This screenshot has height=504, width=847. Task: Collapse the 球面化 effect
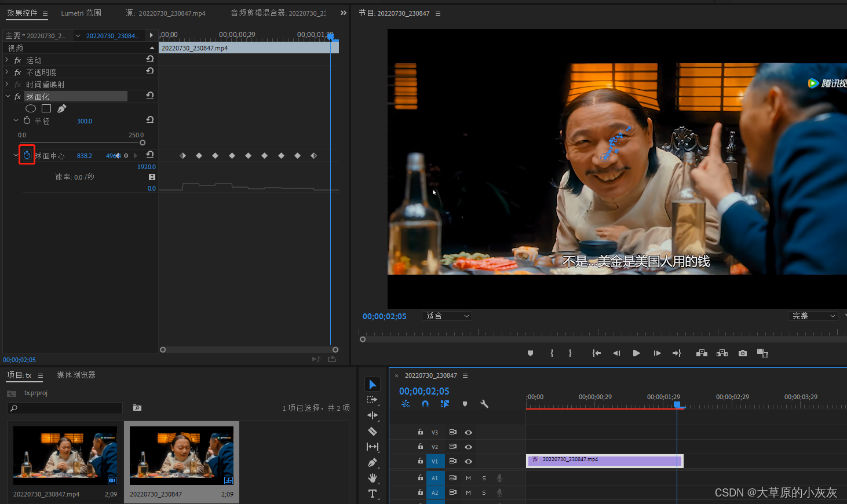pyautogui.click(x=8, y=96)
